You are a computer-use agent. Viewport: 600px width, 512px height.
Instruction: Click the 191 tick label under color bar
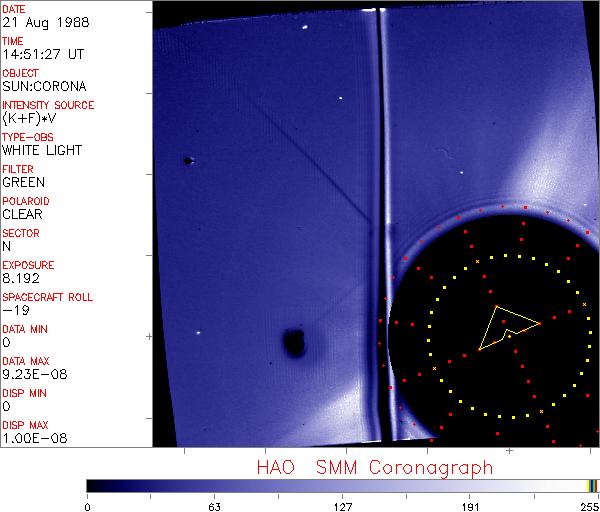[x=470, y=506]
